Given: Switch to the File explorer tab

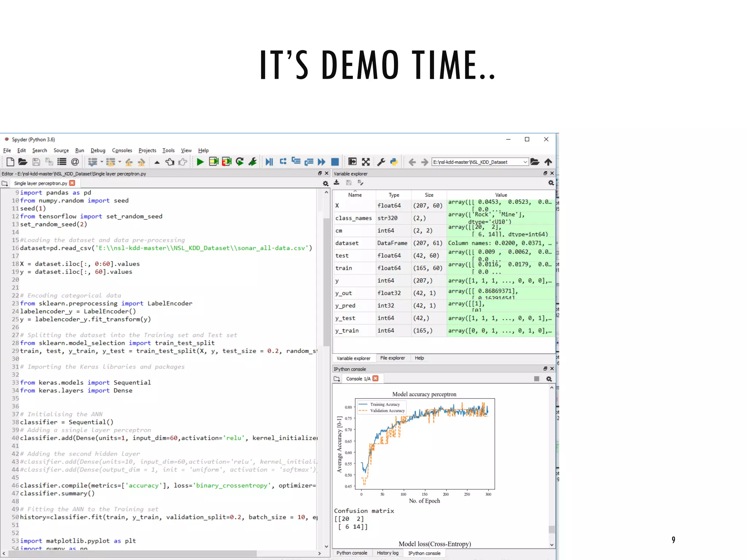Looking at the screenshot, I should [x=392, y=358].
